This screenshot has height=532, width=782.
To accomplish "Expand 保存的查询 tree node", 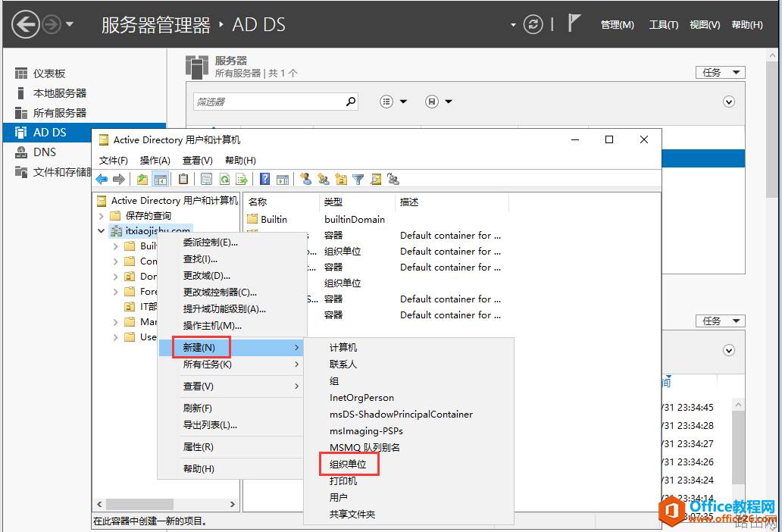I will coord(102,216).
